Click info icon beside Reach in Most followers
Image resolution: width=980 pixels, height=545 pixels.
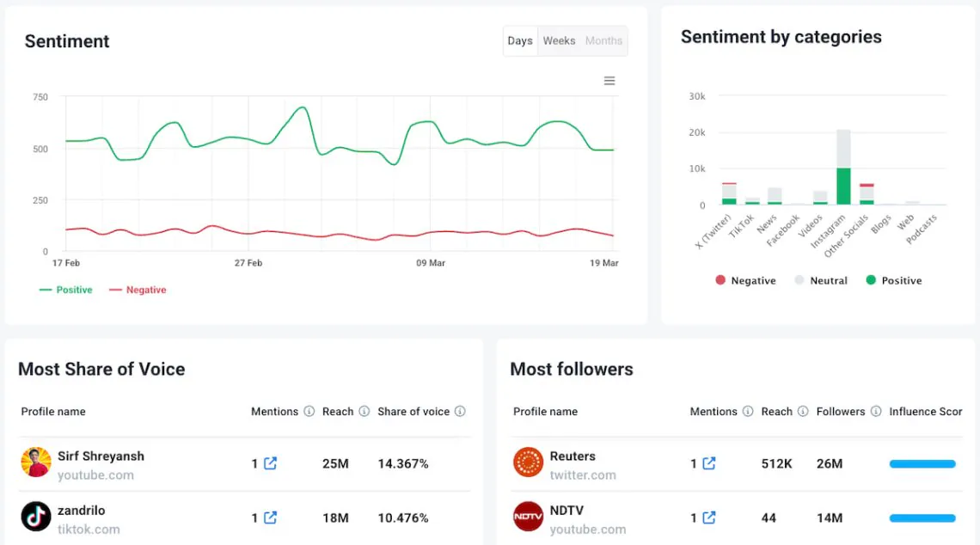coord(802,412)
